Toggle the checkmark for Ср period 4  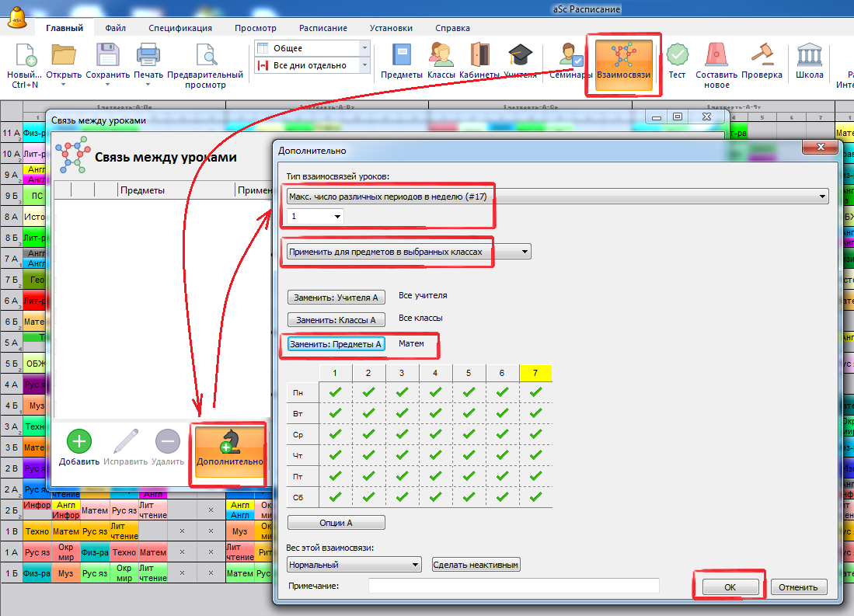point(435,434)
